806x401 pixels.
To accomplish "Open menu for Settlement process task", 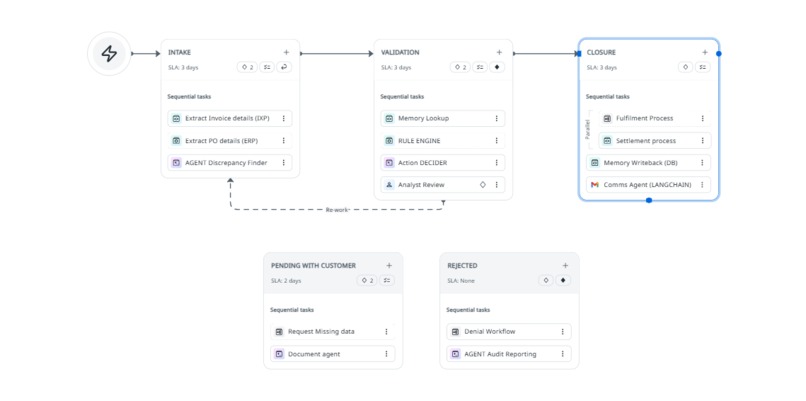I will pyautogui.click(x=702, y=140).
